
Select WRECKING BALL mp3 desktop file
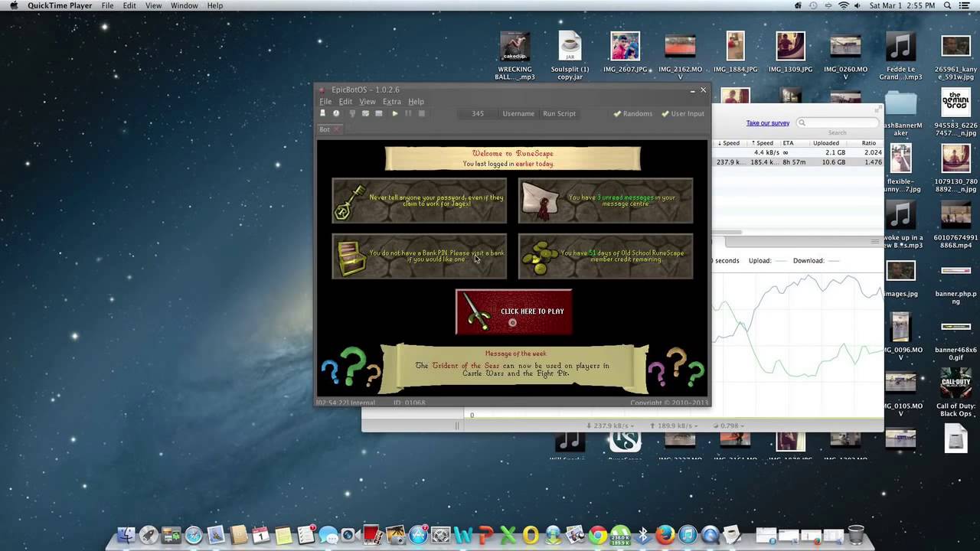(514, 56)
